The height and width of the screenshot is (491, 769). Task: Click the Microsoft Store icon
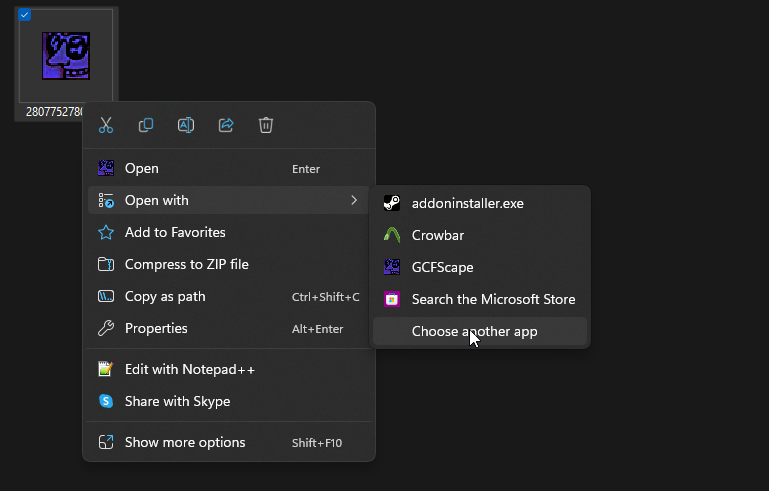click(392, 299)
